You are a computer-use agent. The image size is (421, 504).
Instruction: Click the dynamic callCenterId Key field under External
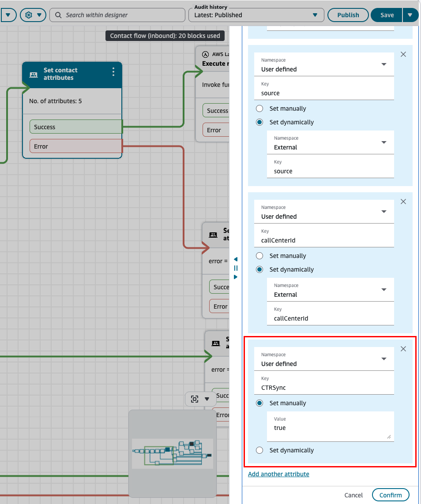pyautogui.click(x=330, y=314)
